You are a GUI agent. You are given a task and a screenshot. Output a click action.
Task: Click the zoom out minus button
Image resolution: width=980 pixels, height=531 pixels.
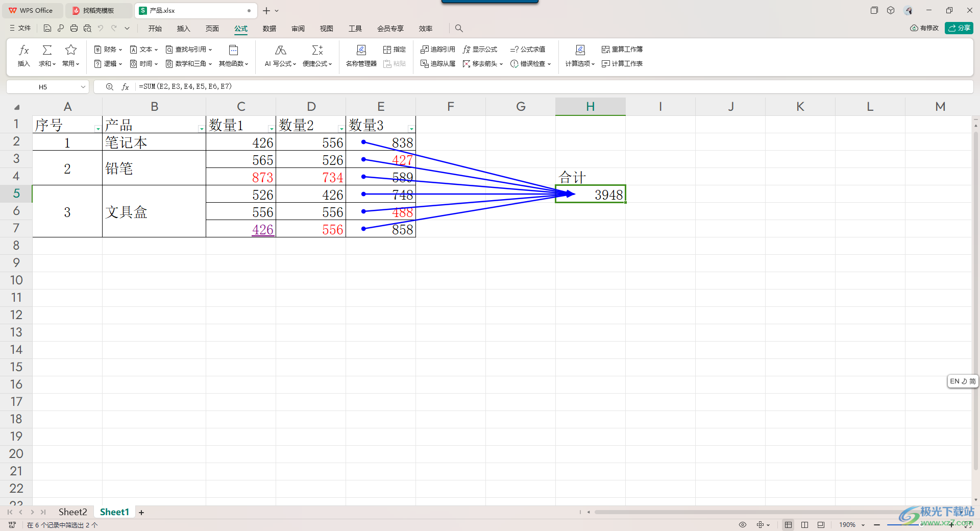pyautogui.click(x=877, y=525)
